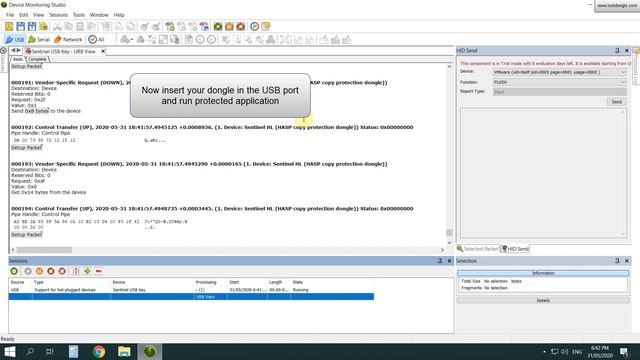Click the first red stop icon in the Sessions toolbar
This screenshot has width=640, height=360.
[51, 271]
